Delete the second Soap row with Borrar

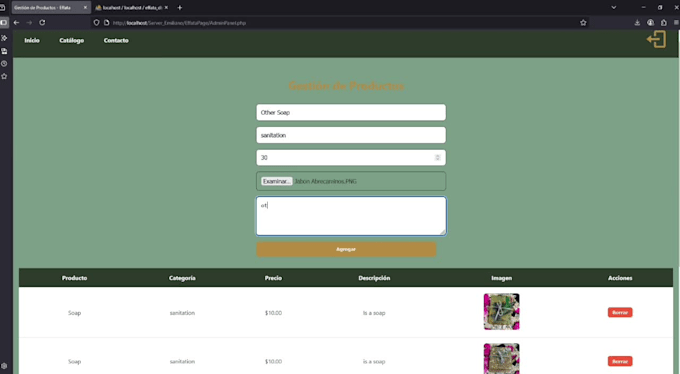click(x=620, y=361)
